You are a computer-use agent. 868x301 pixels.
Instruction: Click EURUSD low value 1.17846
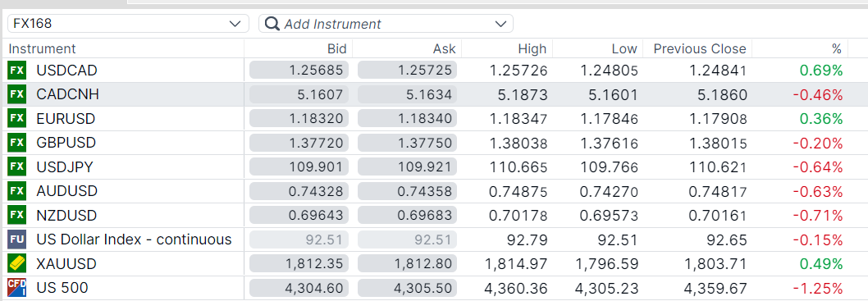point(609,119)
